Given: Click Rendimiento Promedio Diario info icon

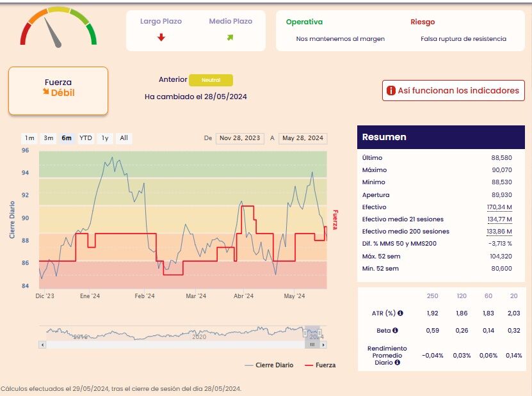Looking at the screenshot, I should click(x=397, y=363).
